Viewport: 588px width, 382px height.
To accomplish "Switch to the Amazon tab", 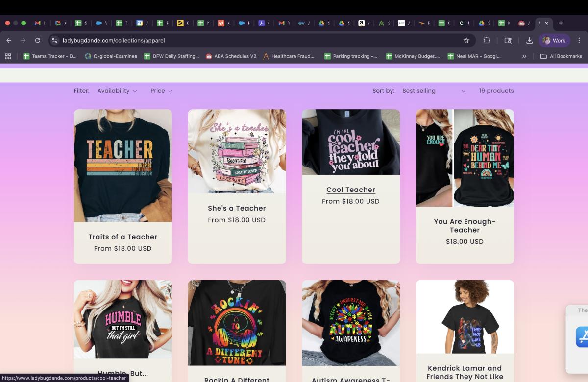I will point(362,23).
